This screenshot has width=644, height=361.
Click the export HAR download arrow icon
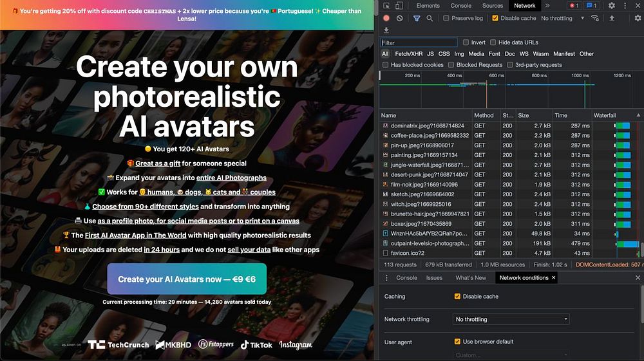pos(386,30)
